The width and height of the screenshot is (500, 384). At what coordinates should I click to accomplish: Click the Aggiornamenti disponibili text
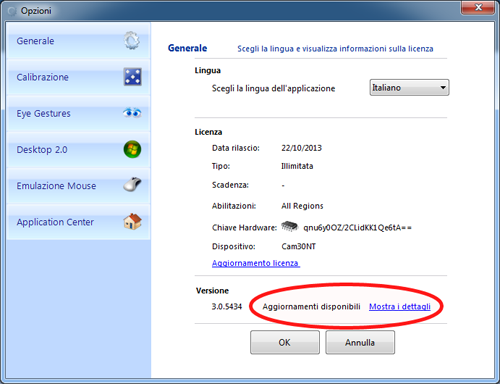pyautogui.click(x=311, y=307)
